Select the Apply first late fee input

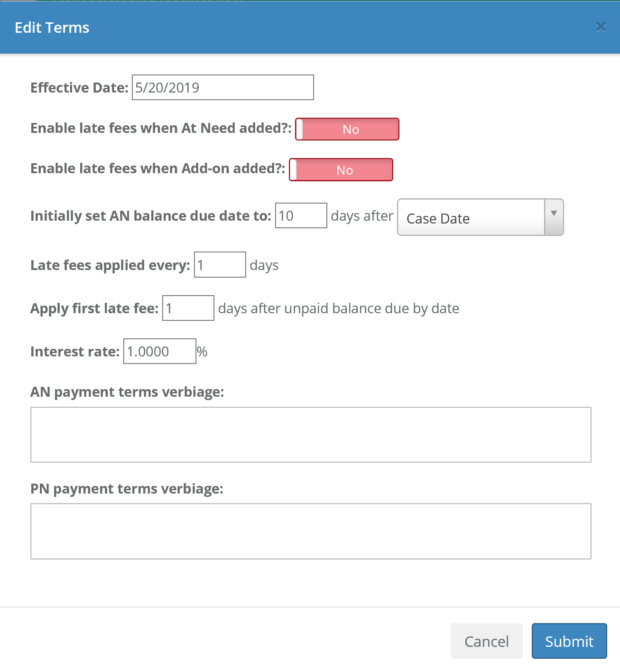[x=187, y=308]
